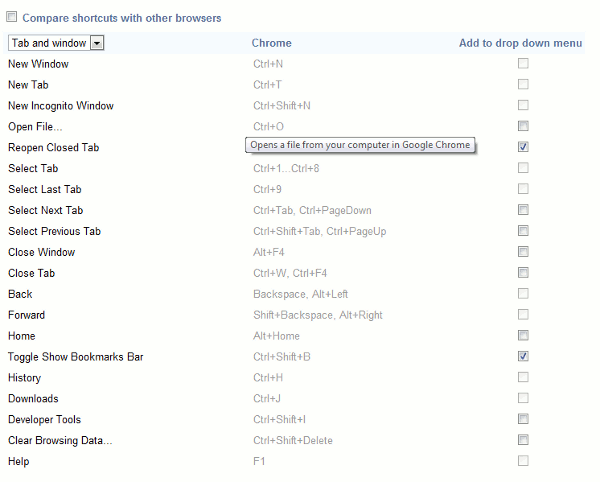Check the Developer Tools checkbox
Viewport: 600px width, 482px height.
coord(523,419)
